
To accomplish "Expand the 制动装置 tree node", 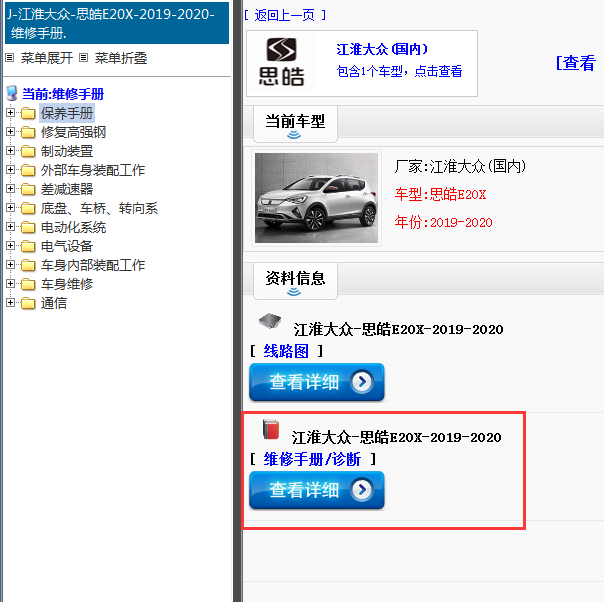I will (x=10, y=150).
